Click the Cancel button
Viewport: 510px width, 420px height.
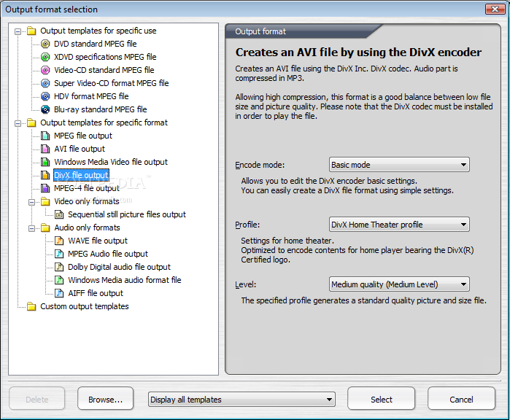pyautogui.click(x=461, y=399)
